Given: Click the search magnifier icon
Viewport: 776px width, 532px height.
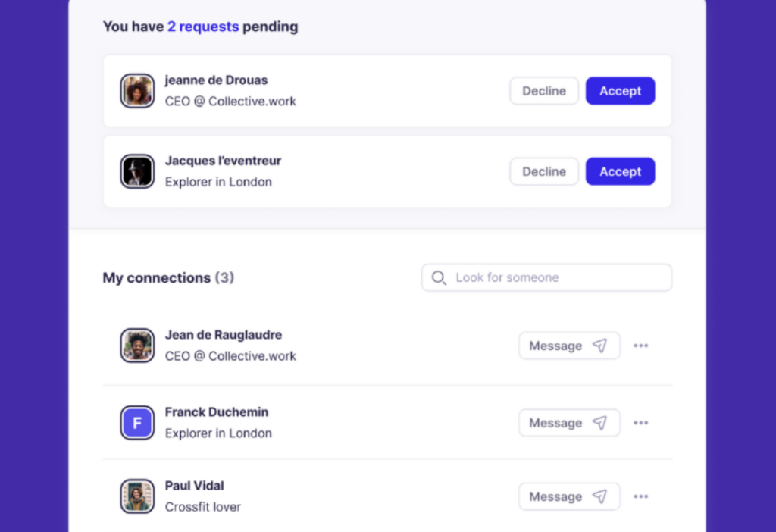Looking at the screenshot, I should tap(439, 278).
